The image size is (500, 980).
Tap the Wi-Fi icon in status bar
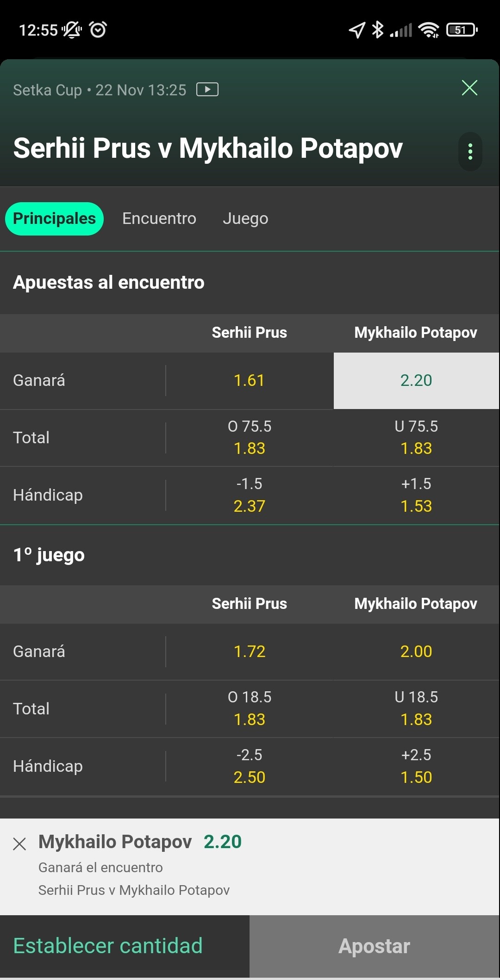(429, 30)
